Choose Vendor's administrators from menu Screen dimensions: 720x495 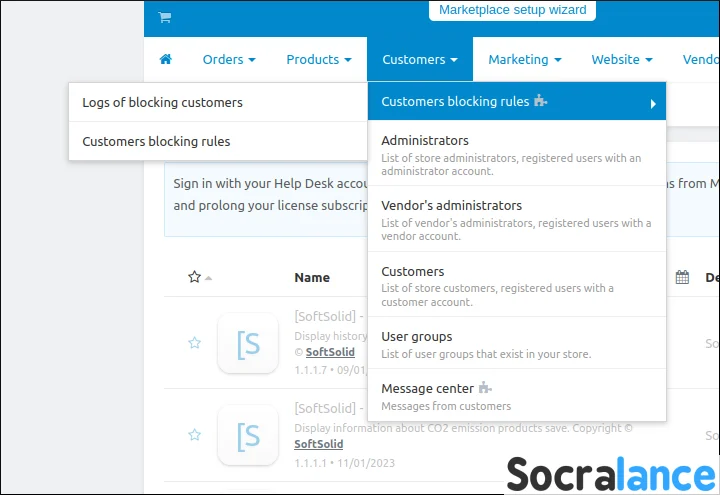point(451,206)
